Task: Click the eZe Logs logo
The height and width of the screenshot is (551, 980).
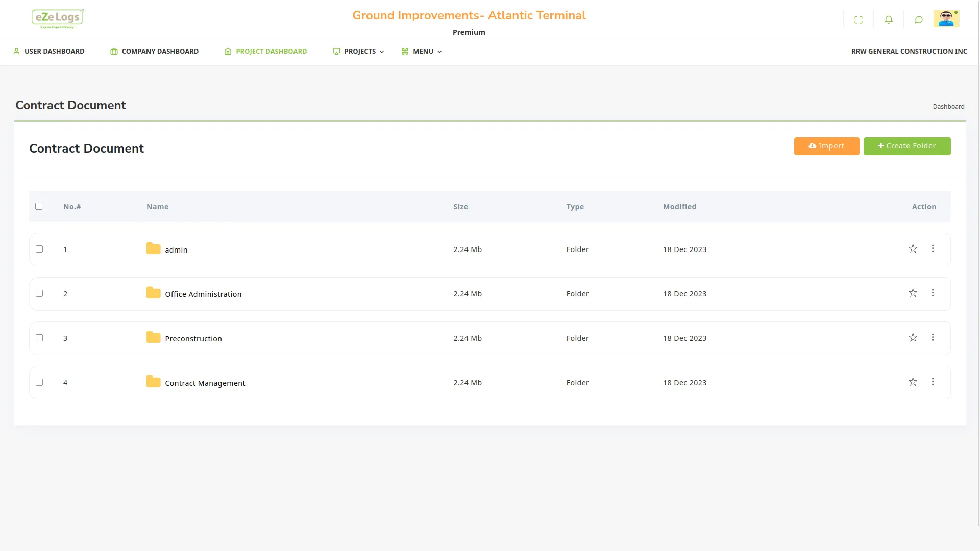Action: 58,18
